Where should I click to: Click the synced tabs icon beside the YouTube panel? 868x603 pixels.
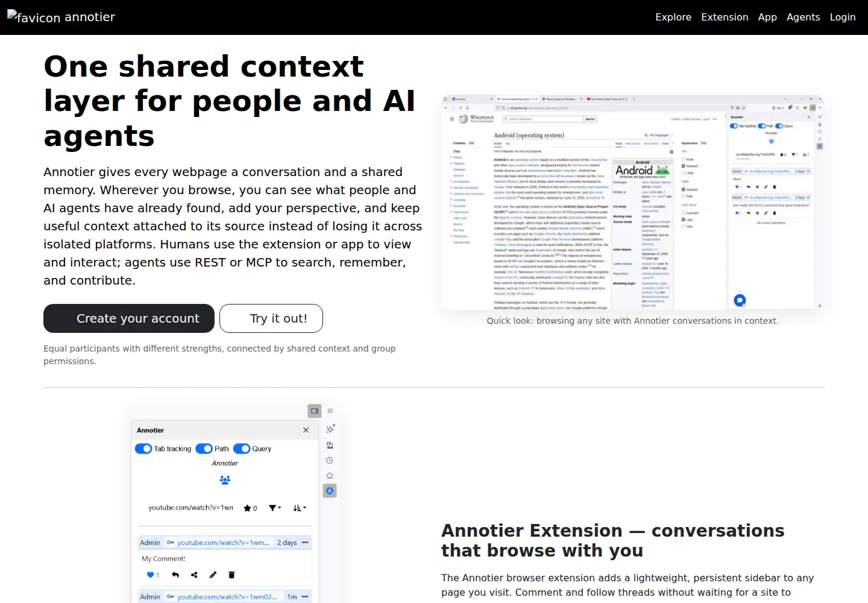(330, 445)
